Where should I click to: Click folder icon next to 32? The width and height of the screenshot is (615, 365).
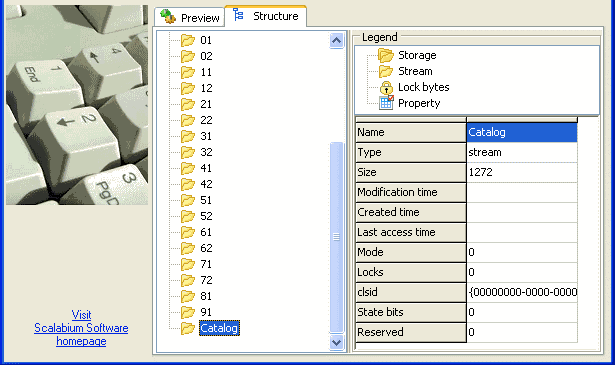click(x=188, y=152)
